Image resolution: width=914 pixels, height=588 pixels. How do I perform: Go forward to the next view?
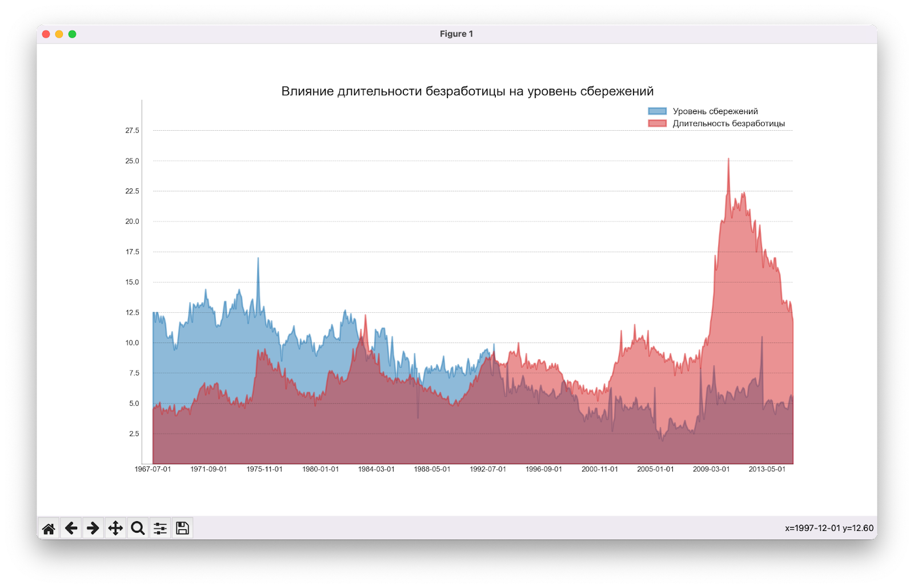[93, 528]
